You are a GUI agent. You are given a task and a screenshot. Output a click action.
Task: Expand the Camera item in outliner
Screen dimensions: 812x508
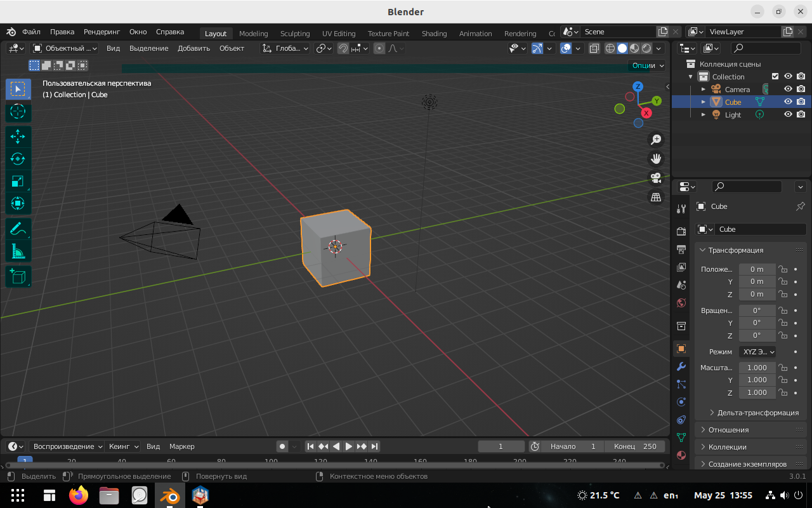(703, 90)
